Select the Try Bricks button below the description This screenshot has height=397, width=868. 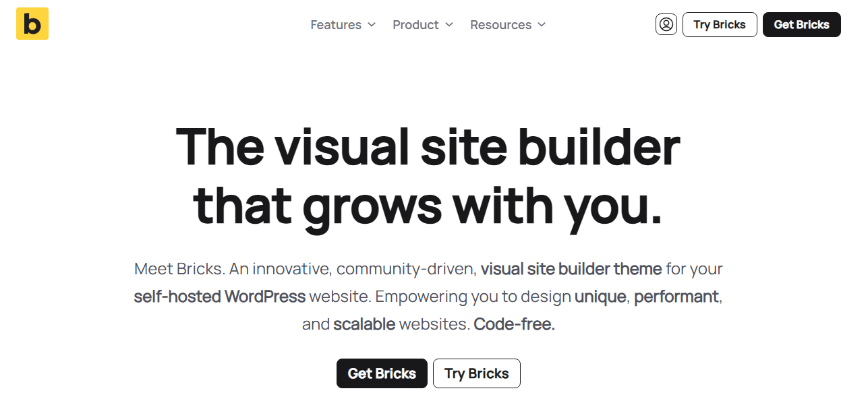click(476, 373)
